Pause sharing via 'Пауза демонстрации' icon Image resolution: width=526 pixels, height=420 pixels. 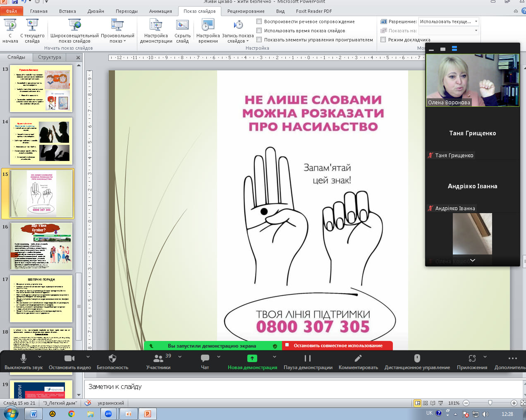click(x=308, y=358)
